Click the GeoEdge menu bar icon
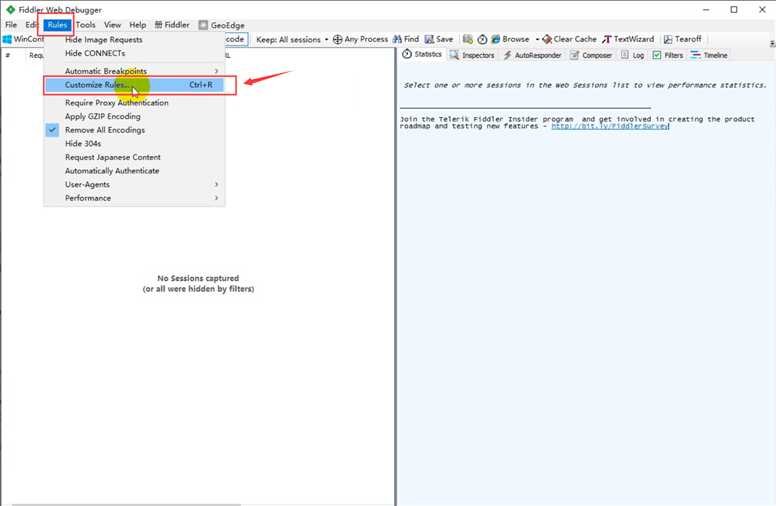 (203, 25)
